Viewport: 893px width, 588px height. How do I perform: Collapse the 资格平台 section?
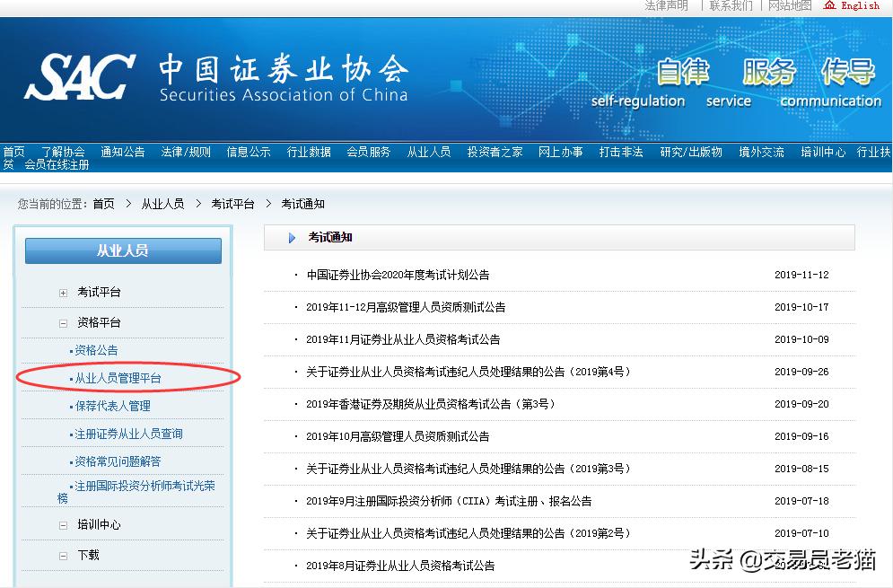click(x=63, y=322)
